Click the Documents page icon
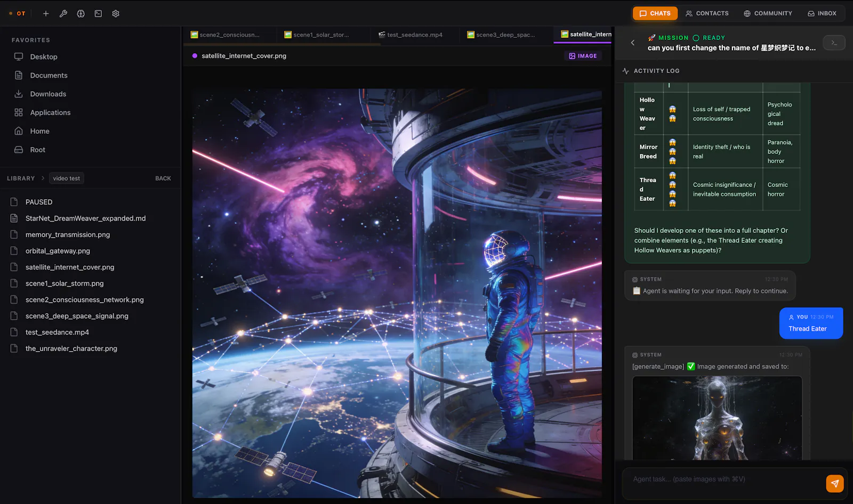853x504 pixels. (19, 75)
